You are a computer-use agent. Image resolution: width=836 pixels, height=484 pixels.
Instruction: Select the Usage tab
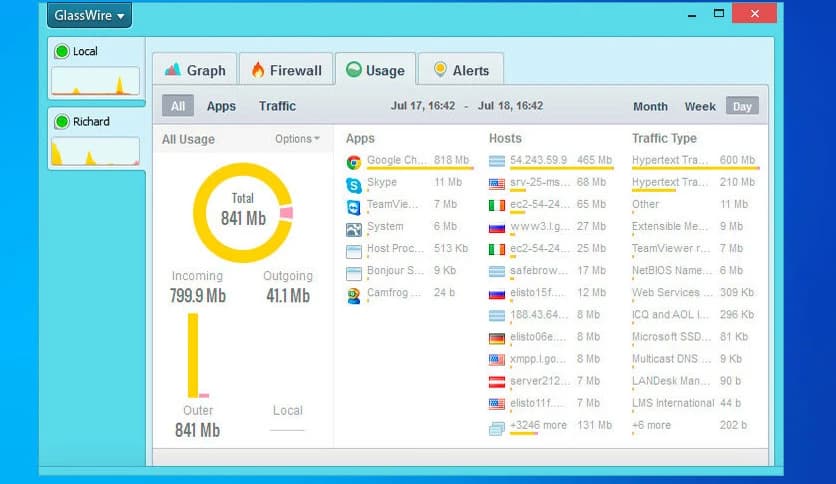pyautogui.click(x=375, y=70)
